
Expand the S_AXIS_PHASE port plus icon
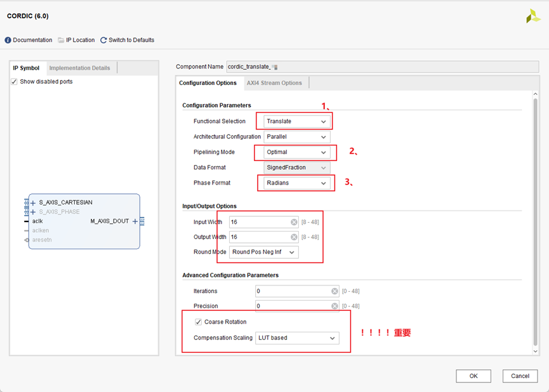coord(33,212)
